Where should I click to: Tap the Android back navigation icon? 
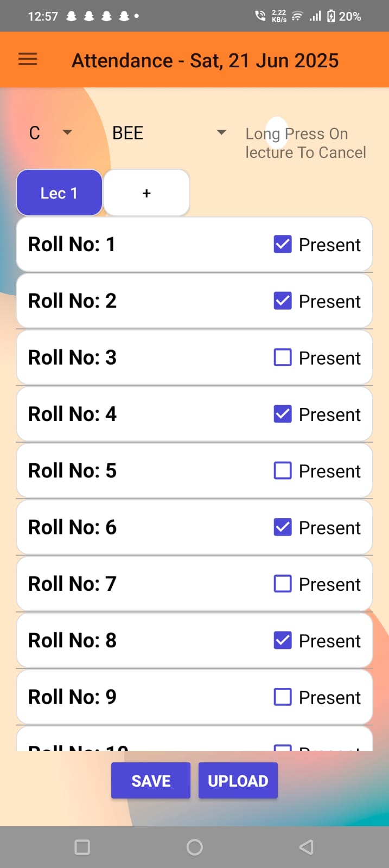(x=306, y=847)
